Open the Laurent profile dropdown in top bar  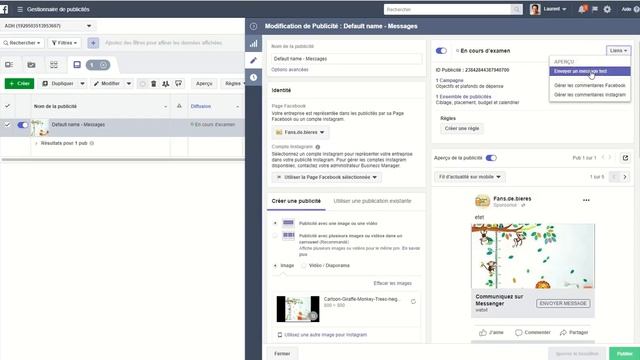[549, 9]
